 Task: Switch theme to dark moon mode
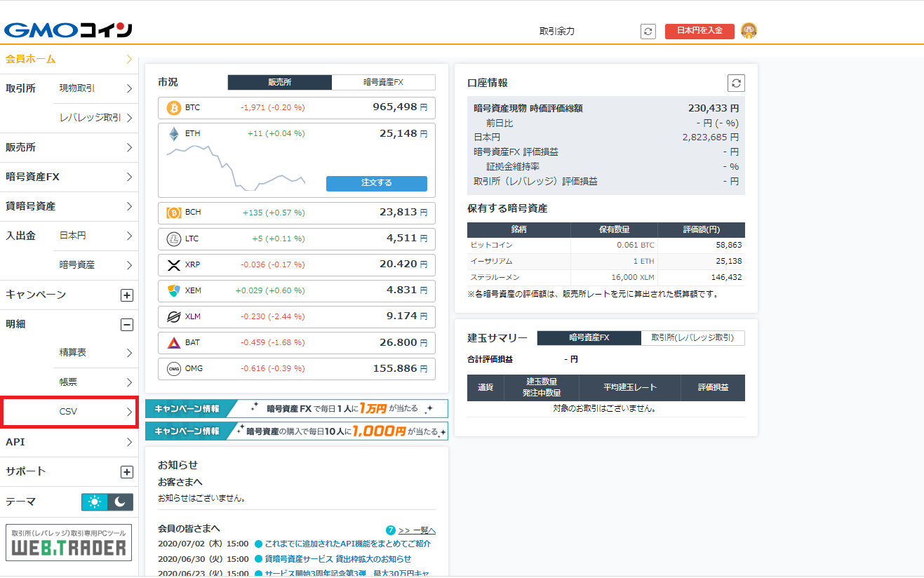(x=120, y=502)
